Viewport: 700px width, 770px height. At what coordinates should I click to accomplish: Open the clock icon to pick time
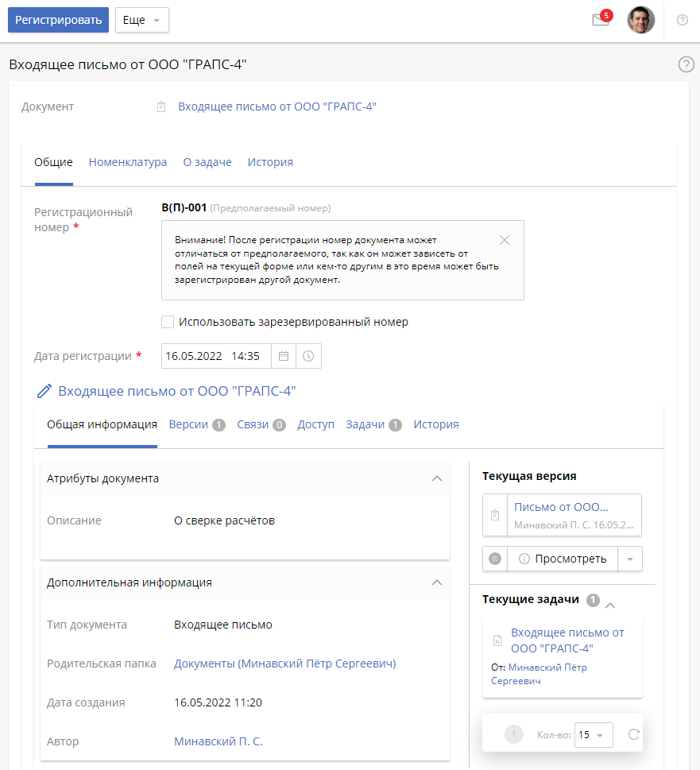pos(308,356)
